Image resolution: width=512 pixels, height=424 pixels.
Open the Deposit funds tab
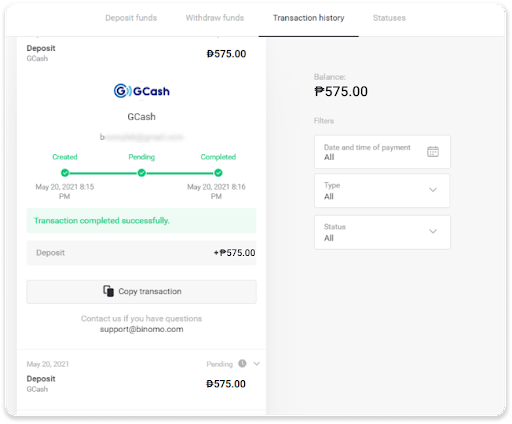[x=131, y=18]
